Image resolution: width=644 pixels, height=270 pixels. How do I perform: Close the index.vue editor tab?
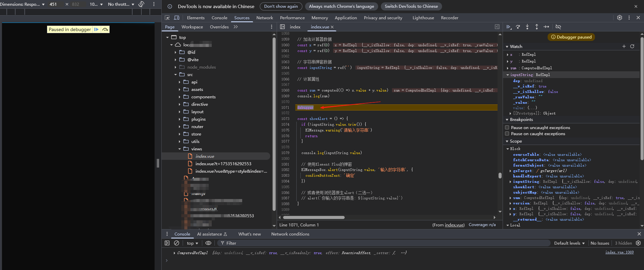point(332,27)
